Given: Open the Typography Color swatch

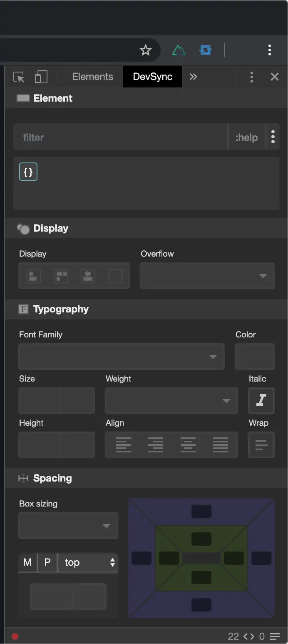Looking at the screenshot, I should coord(254,357).
